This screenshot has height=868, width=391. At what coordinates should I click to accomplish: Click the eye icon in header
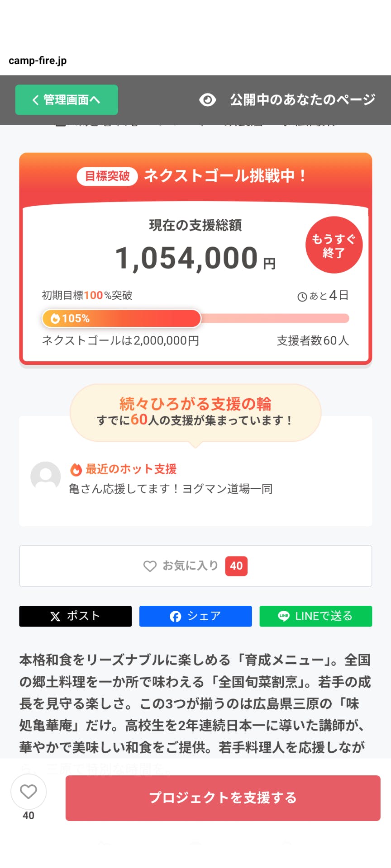point(208,100)
